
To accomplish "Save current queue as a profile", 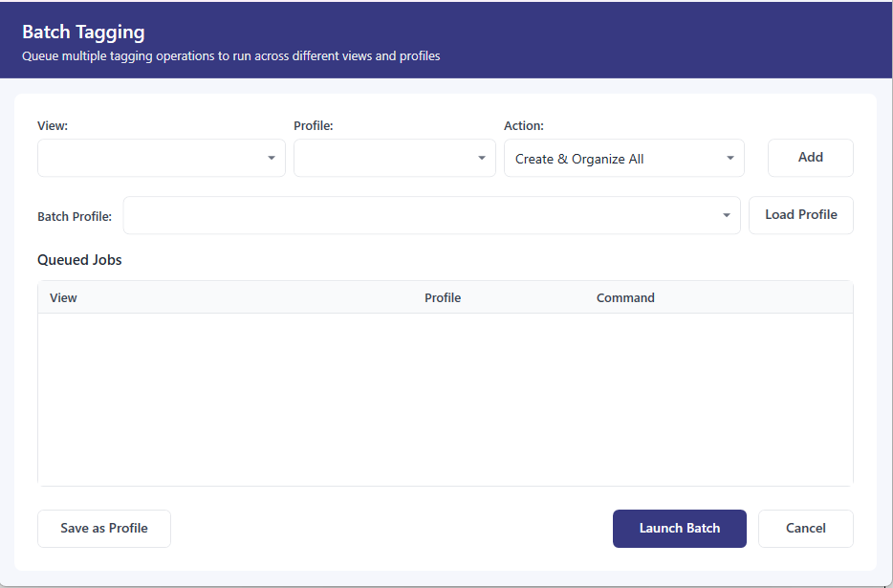I will point(103,528).
